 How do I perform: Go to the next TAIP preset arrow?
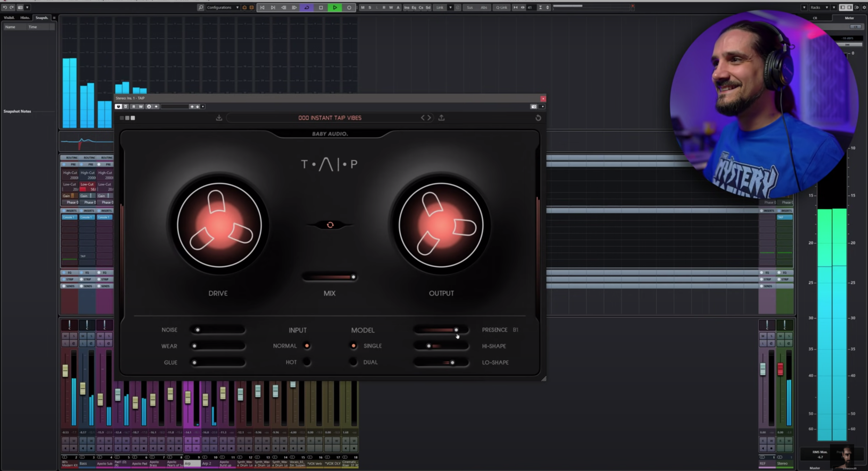pyautogui.click(x=429, y=118)
